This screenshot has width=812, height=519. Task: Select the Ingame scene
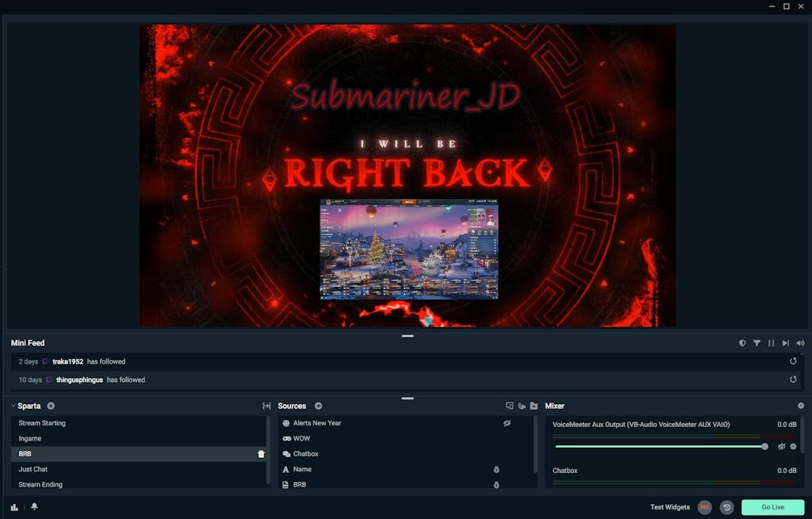[x=29, y=437]
